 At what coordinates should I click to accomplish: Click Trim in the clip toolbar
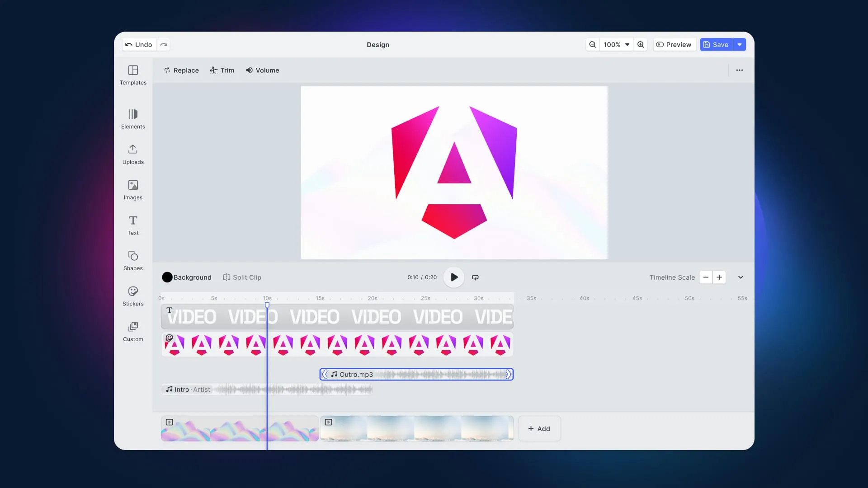[222, 70]
